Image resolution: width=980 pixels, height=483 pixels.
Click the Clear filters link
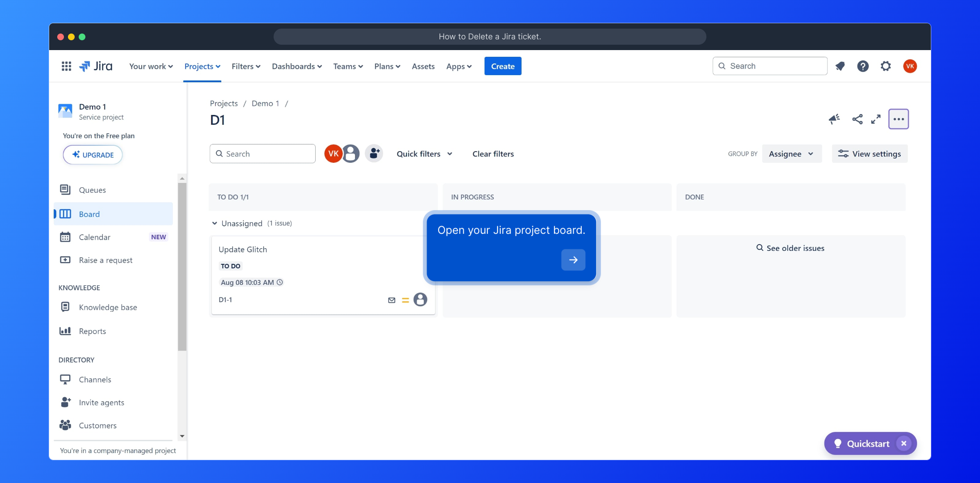(x=493, y=154)
